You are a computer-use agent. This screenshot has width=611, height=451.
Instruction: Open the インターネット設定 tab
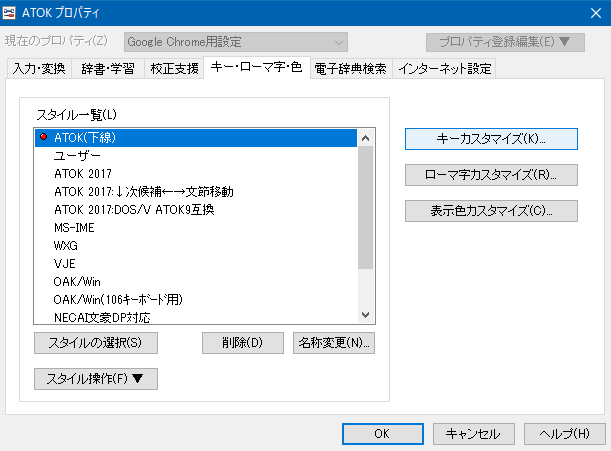pos(444,69)
